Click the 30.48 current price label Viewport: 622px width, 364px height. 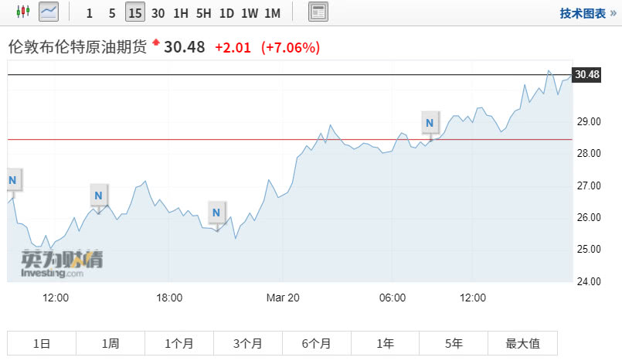[x=586, y=74]
